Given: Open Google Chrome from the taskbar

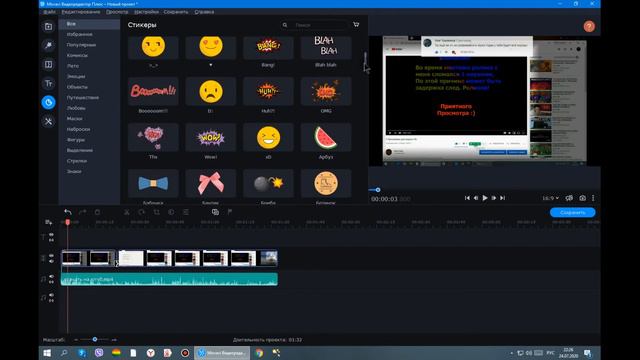Looking at the screenshot, I should pos(259,353).
